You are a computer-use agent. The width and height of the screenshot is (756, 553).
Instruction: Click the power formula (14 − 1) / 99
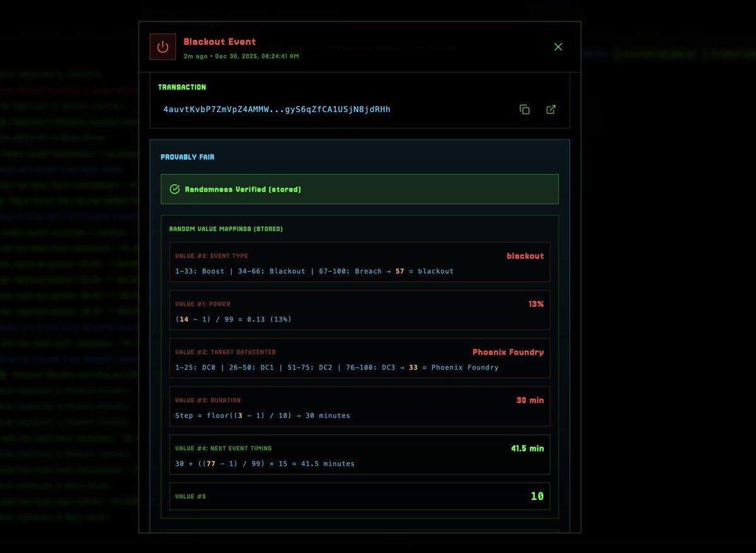pos(233,319)
